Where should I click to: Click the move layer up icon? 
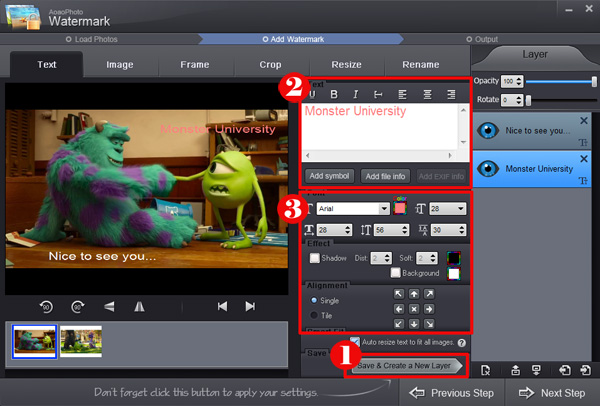[x=515, y=370]
